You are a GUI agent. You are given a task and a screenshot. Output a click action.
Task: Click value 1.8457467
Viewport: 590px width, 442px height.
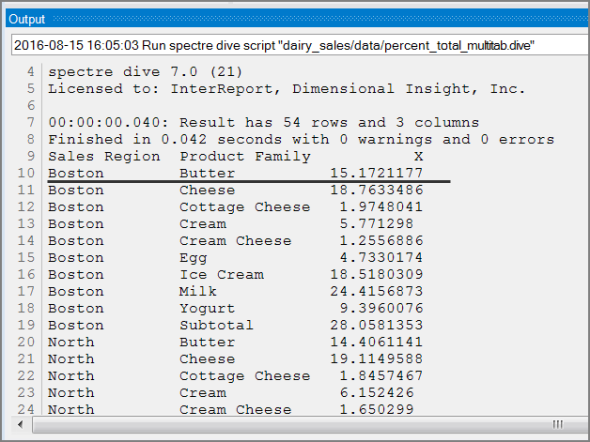coord(381,376)
